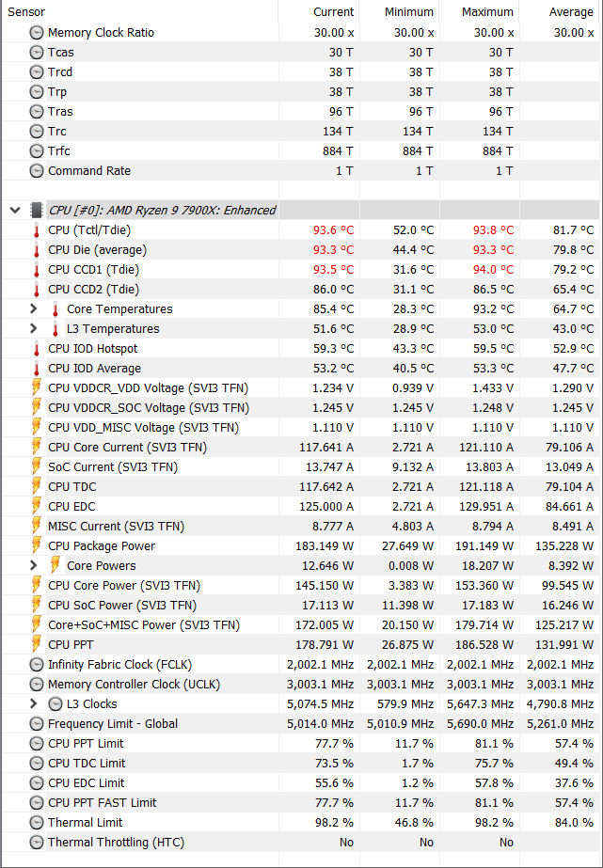
Task: Select the CPU CCD1 (Tdie) sensor row
Action: [x=301, y=270]
